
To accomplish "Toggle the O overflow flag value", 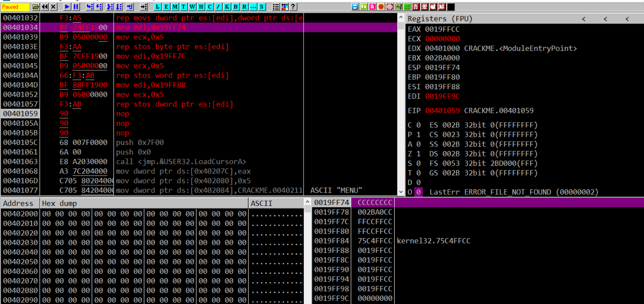I will tap(419, 192).
